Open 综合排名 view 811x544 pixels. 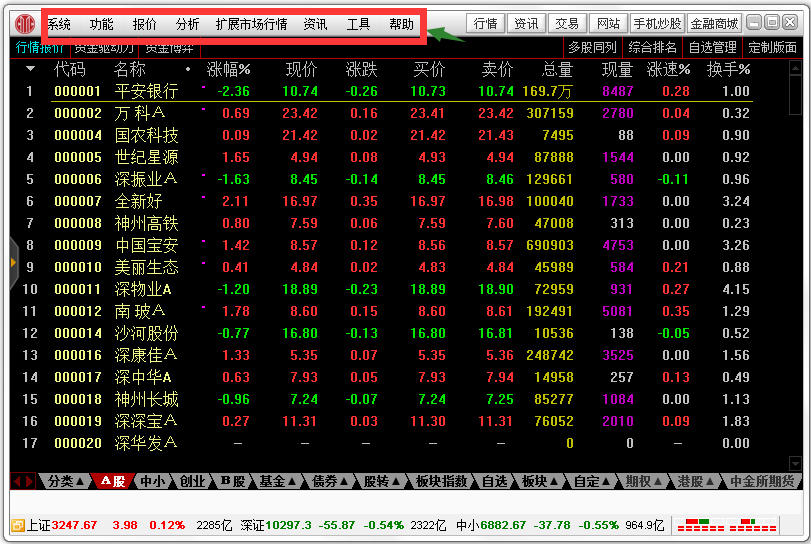pyautogui.click(x=653, y=48)
